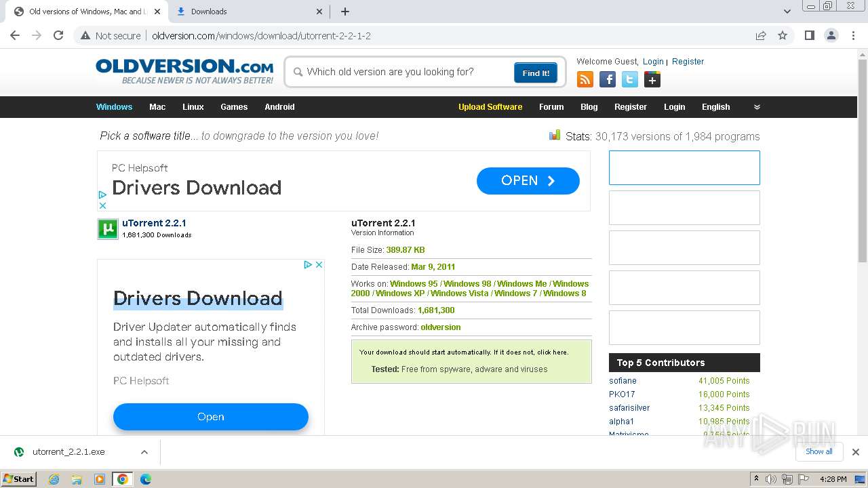Select the Windows menu item

click(x=114, y=107)
